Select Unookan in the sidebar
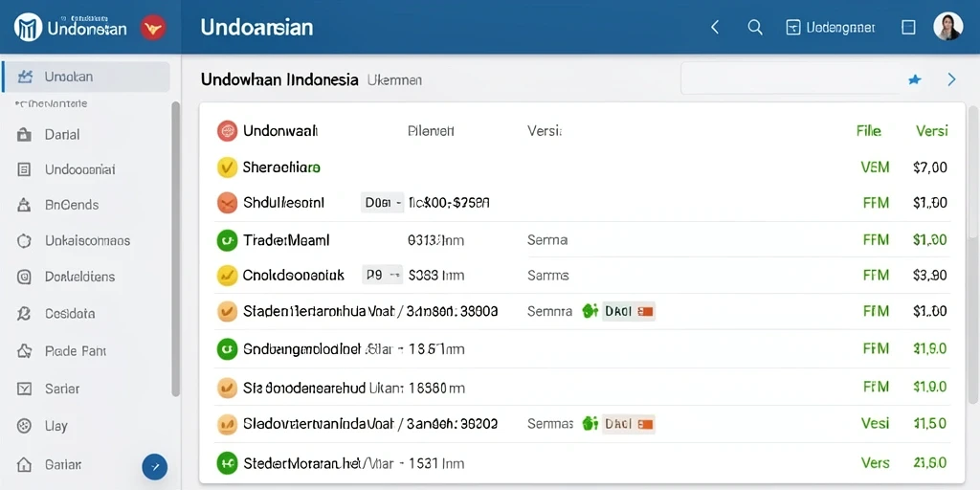 coord(86,77)
